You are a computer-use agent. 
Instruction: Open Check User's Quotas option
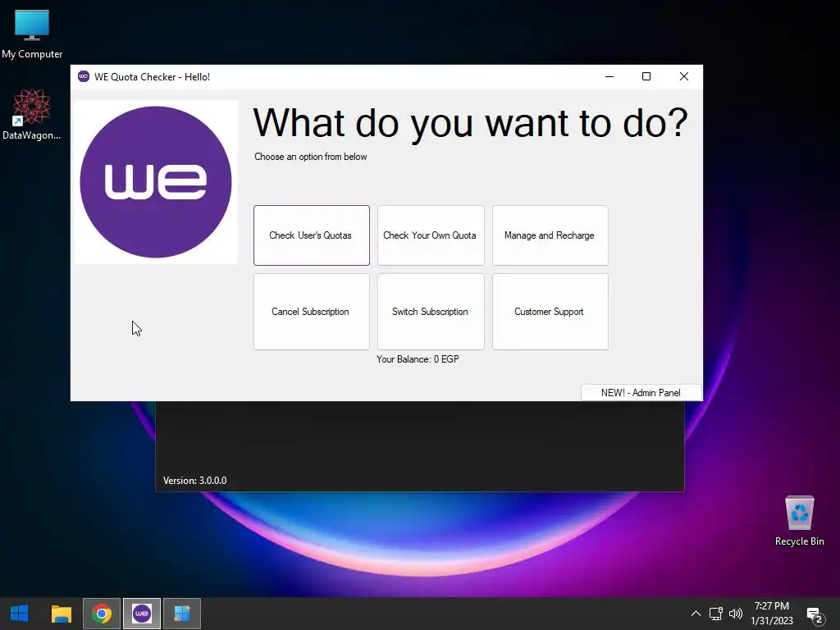[x=311, y=235]
